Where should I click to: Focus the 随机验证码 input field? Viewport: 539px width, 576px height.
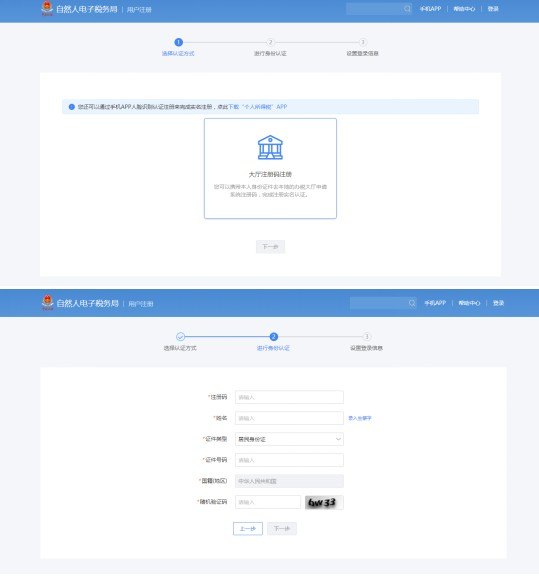point(268,502)
